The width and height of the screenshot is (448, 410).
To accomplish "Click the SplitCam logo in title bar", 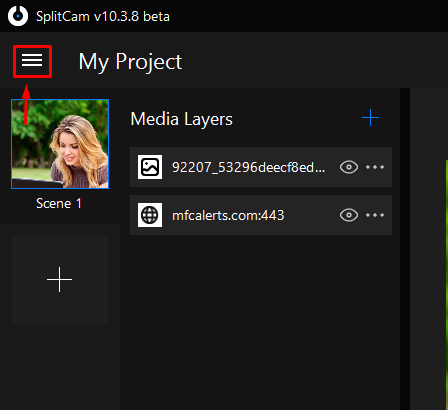I will point(18,16).
